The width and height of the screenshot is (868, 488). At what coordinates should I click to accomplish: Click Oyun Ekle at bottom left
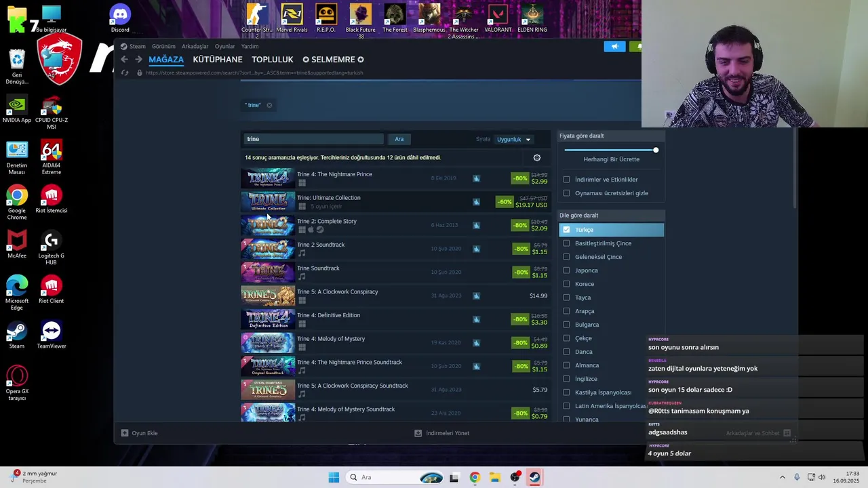(139, 433)
